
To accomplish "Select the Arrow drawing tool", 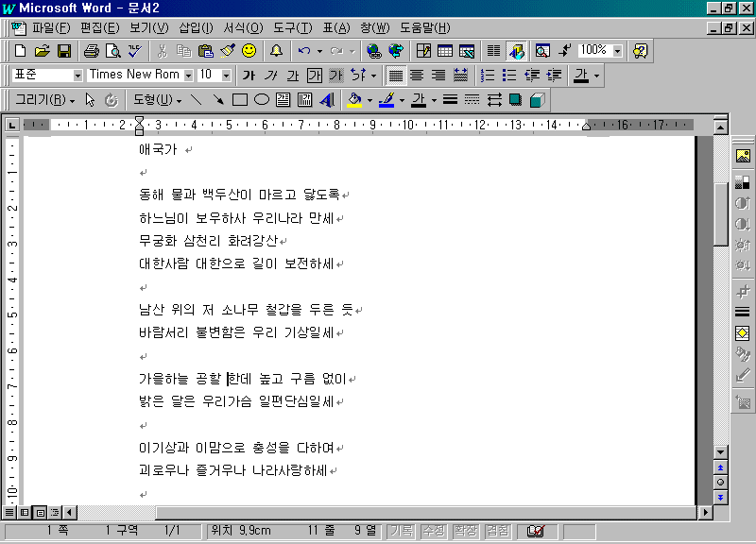I will [x=218, y=100].
